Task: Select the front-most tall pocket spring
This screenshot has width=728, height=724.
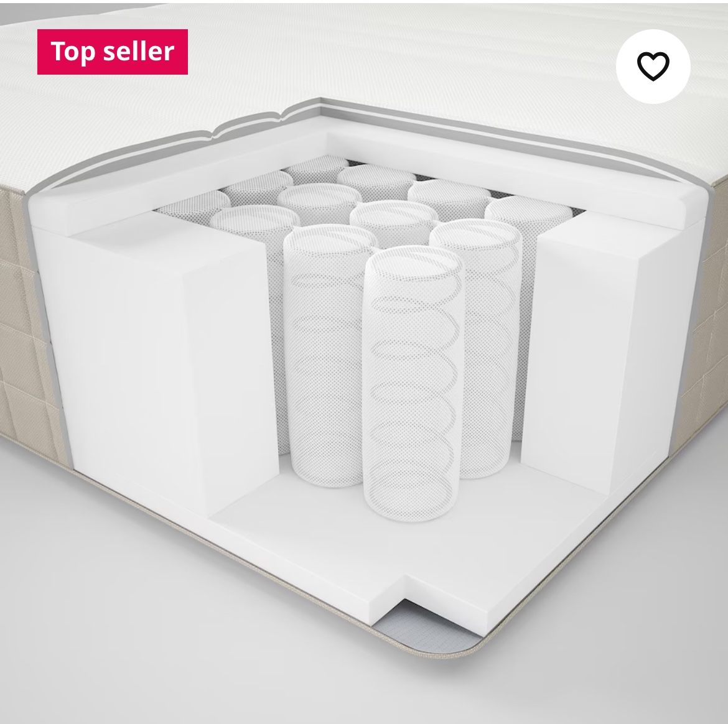Action: click(x=413, y=383)
